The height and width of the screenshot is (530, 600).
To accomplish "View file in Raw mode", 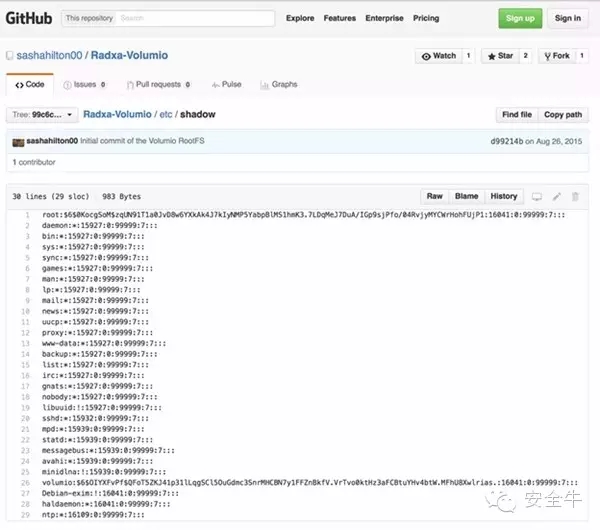I will click(x=435, y=196).
